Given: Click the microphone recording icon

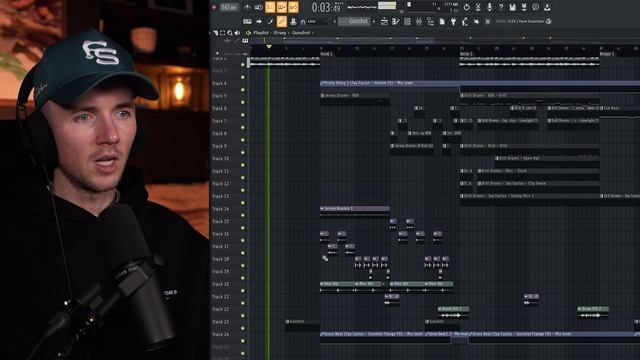Looking at the screenshot, I should [489, 7].
